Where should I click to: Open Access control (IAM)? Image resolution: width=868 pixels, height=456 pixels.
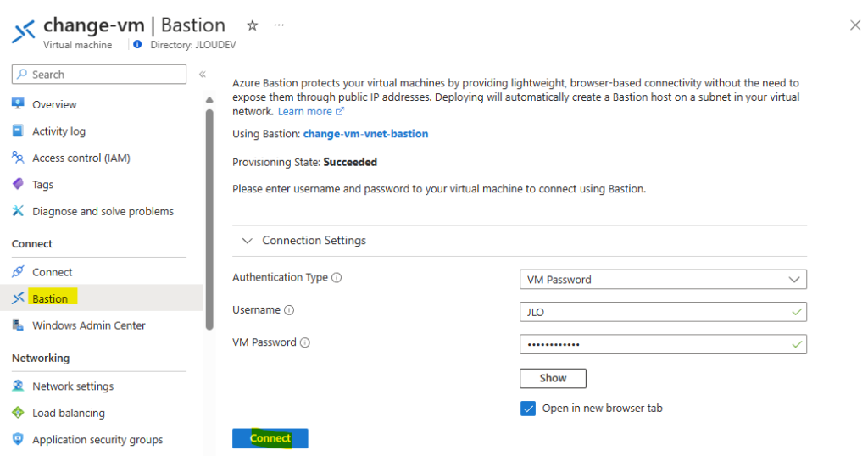click(81, 158)
